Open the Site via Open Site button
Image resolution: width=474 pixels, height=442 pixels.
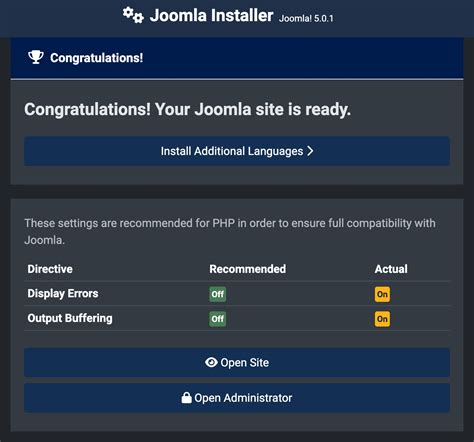(237, 362)
